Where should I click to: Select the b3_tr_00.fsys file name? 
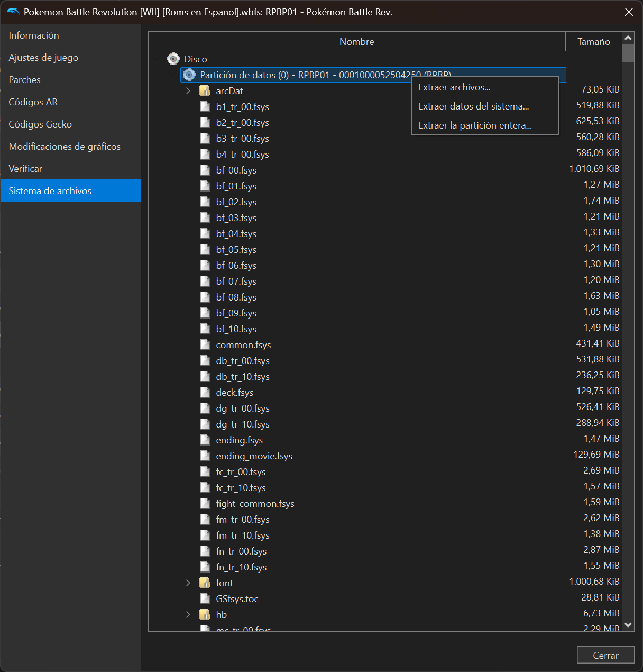(x=242, y=138)
